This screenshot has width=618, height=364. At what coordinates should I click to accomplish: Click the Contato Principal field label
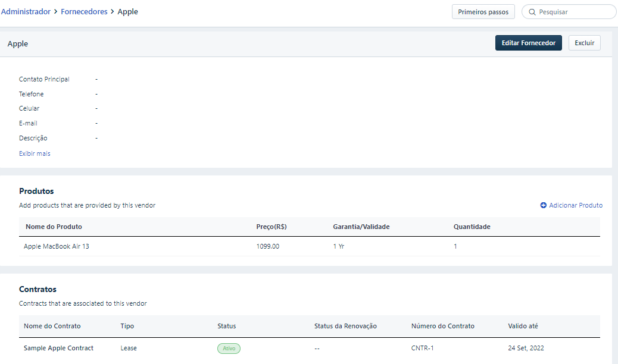[44, 79]
